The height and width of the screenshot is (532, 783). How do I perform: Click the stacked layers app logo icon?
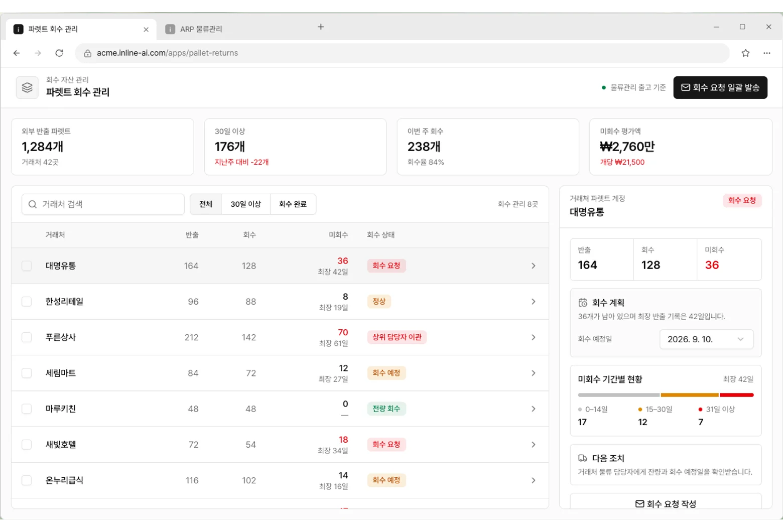pos(27,87)
